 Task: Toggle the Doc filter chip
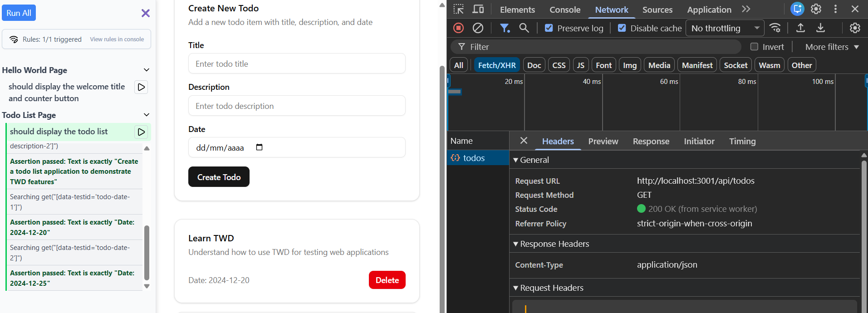(x=534, y=65)
